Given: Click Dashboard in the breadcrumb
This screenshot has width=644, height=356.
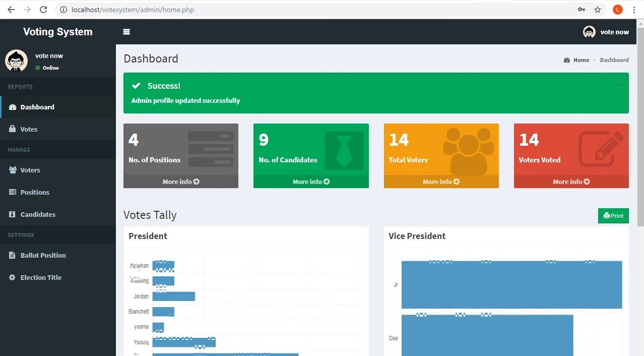Looking at the screenshot, I should point(614,60).
